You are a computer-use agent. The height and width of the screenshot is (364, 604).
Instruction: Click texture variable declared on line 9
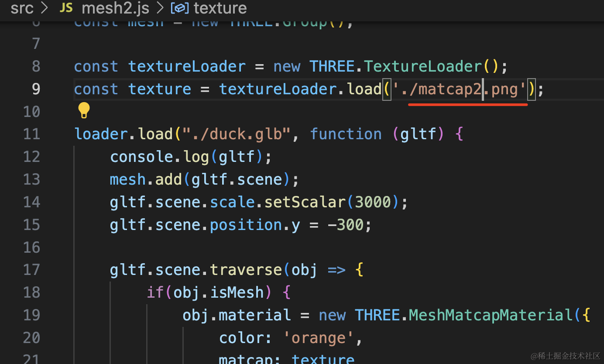pos(160,89)
